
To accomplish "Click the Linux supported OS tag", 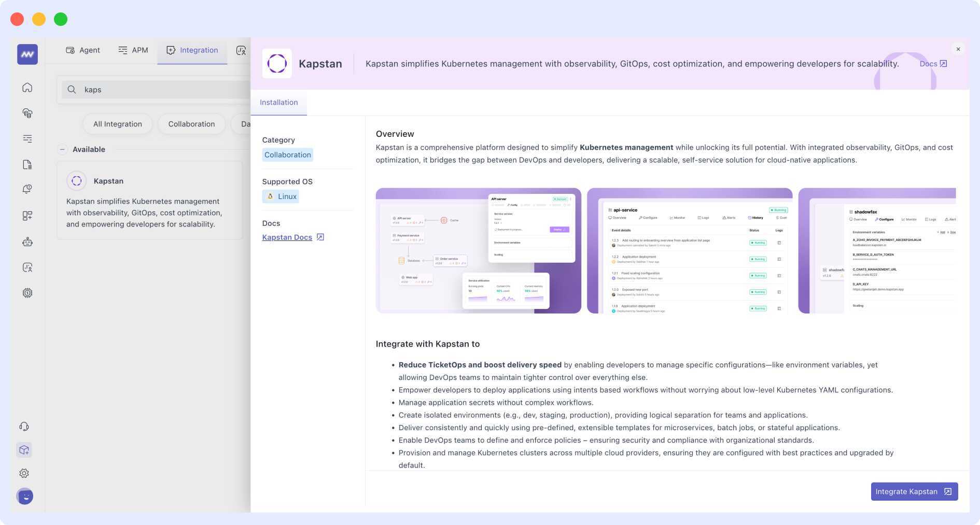I will click(281, 196).
